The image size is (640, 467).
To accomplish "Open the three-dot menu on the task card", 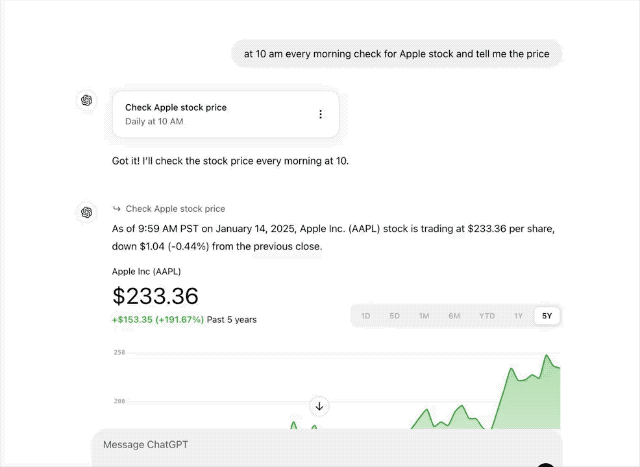I will [320, 114].
